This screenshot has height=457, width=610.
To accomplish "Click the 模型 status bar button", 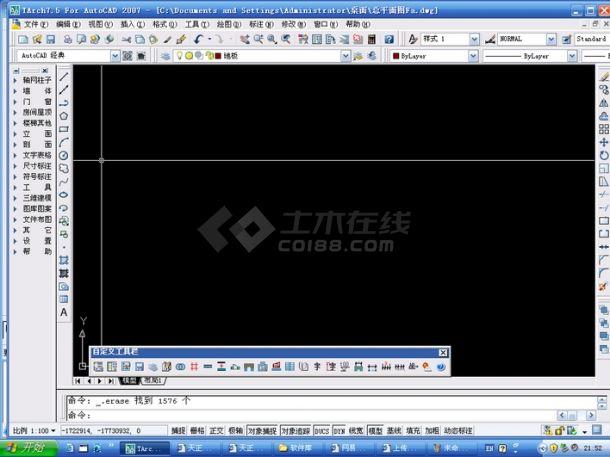I will pyautogui.click(x=375, y=431).
